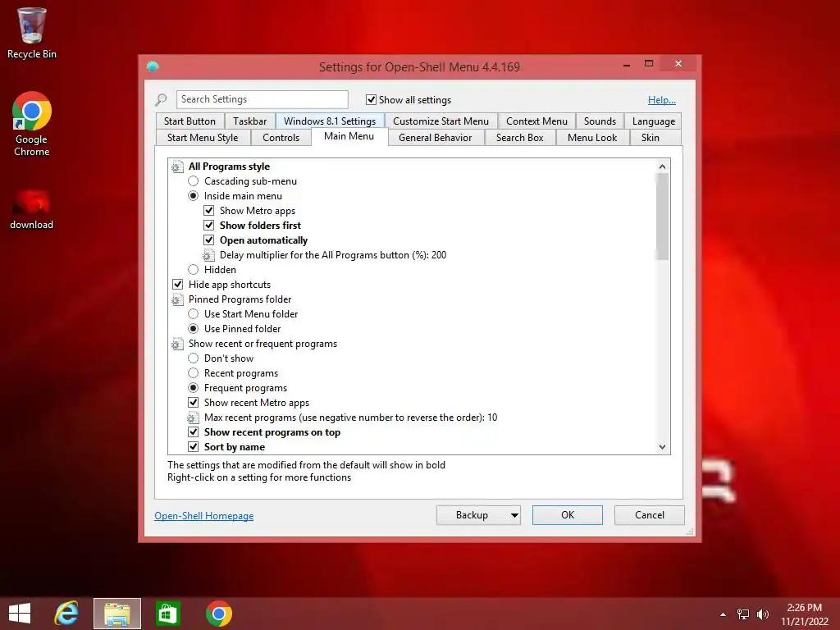This screenshot has width=840, height=630.
Task: Select Delay multiplier for All Programs button setting
Action: click(x=333, y=256)
